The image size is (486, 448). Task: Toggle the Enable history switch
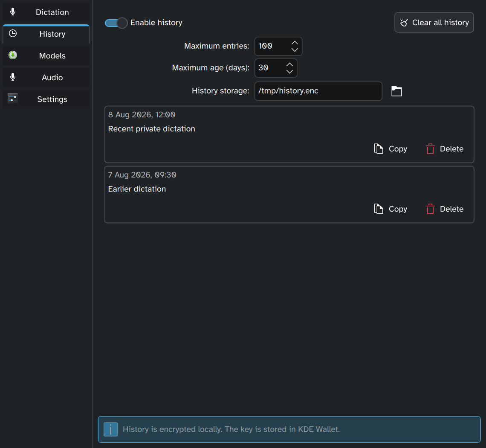pyautogui.click(x=116, y=23)
